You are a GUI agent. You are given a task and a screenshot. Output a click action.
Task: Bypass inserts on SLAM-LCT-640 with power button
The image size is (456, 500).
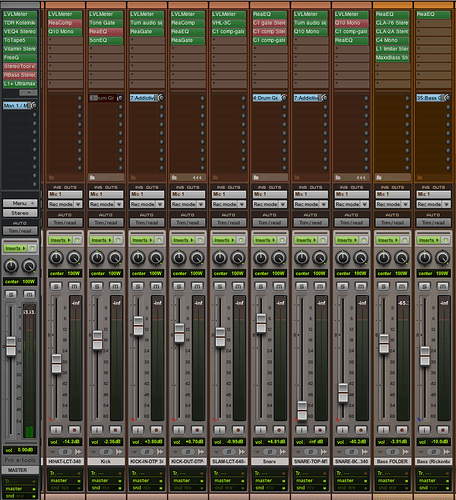point(241,240)
